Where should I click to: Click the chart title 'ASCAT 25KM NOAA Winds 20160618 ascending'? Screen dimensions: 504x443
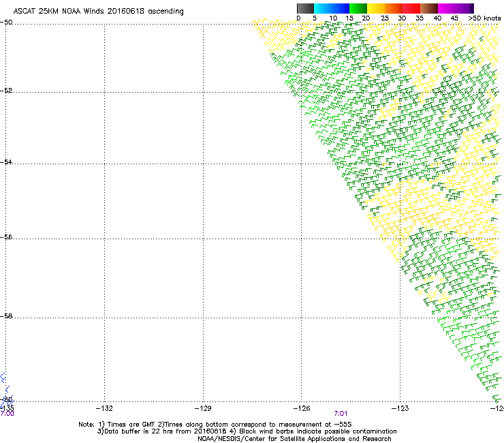(98, 12)
